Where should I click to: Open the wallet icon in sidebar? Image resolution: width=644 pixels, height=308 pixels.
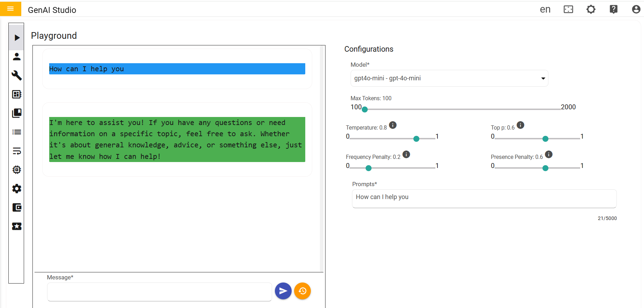[x=16, y=207]
